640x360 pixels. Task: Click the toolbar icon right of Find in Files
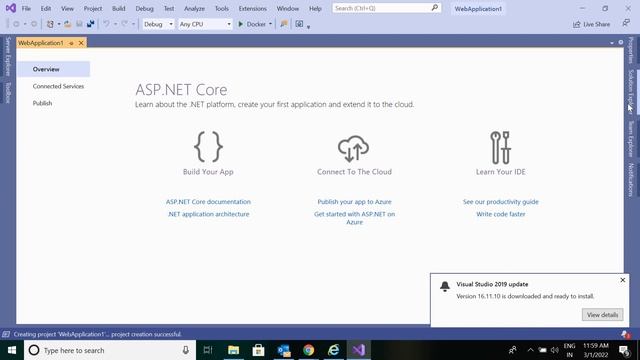[x=299, y=24]
